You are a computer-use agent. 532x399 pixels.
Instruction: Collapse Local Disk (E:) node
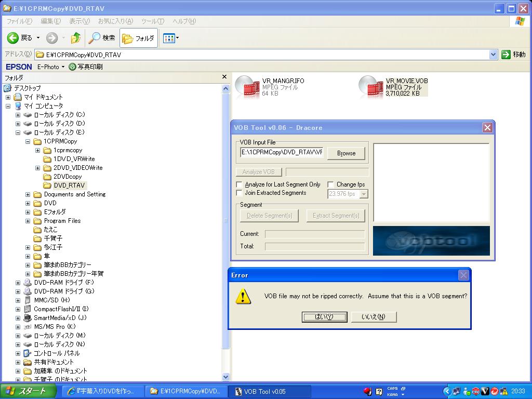pos(18,132)
